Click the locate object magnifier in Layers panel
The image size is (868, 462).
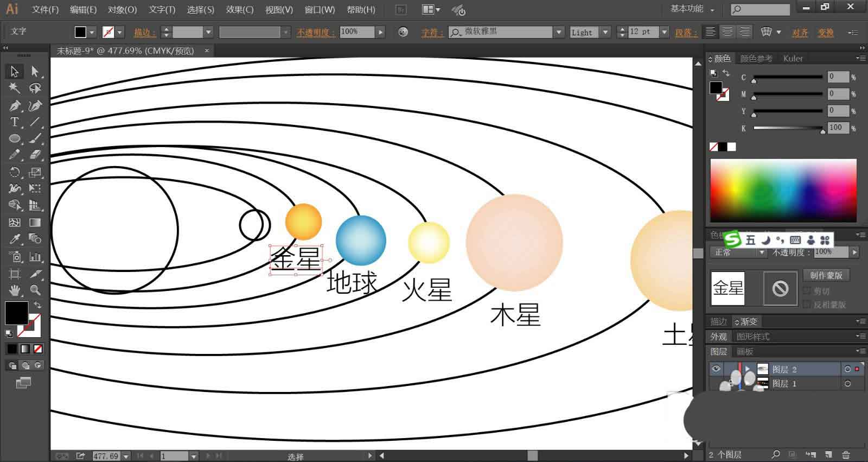tap(776, 454)
